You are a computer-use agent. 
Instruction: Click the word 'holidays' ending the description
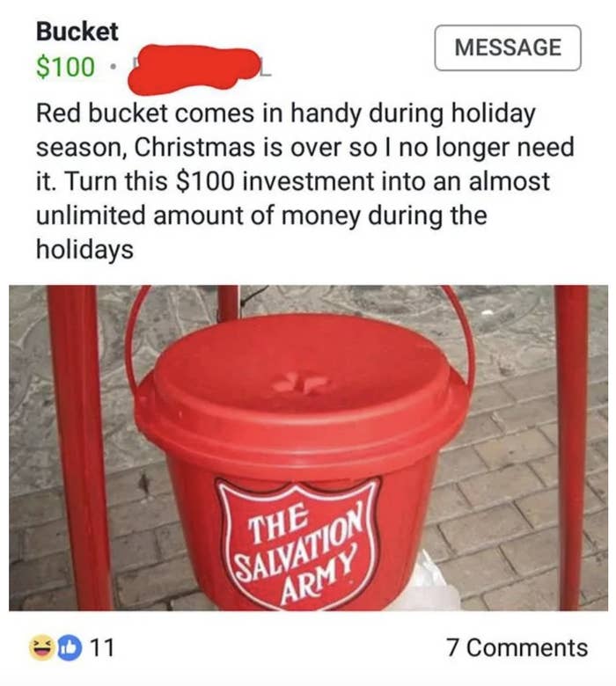pos(84,251)
